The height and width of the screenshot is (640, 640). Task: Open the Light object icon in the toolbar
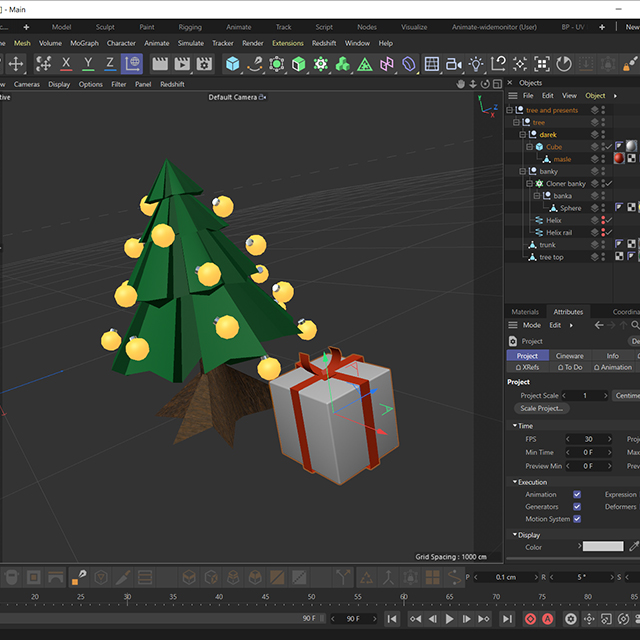coord(476,64)
